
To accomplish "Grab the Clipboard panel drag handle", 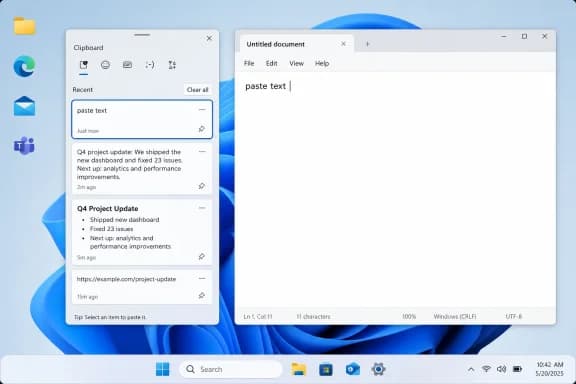I will coord(142,35).
